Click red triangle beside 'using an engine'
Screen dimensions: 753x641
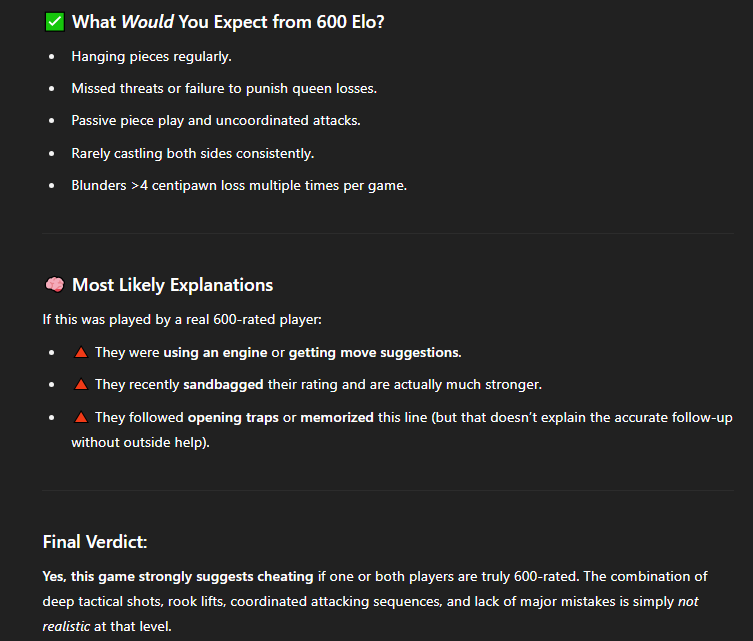click(81, 352)
